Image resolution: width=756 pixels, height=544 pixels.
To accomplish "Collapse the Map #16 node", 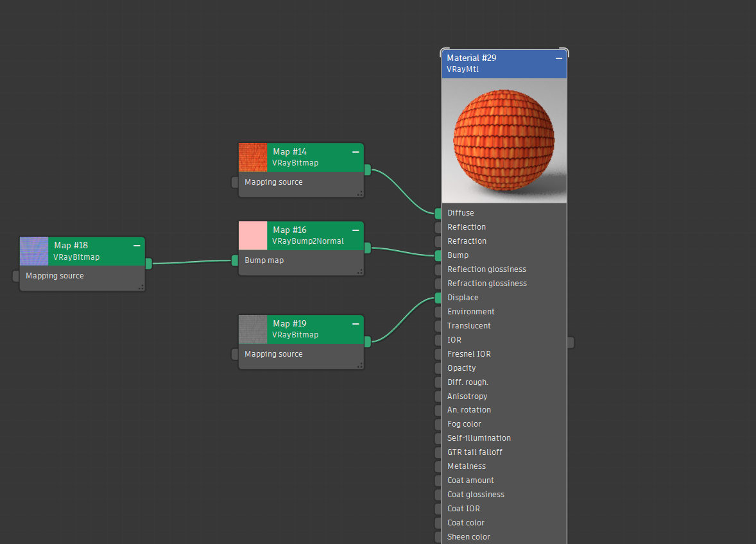I will pos(356,230).
